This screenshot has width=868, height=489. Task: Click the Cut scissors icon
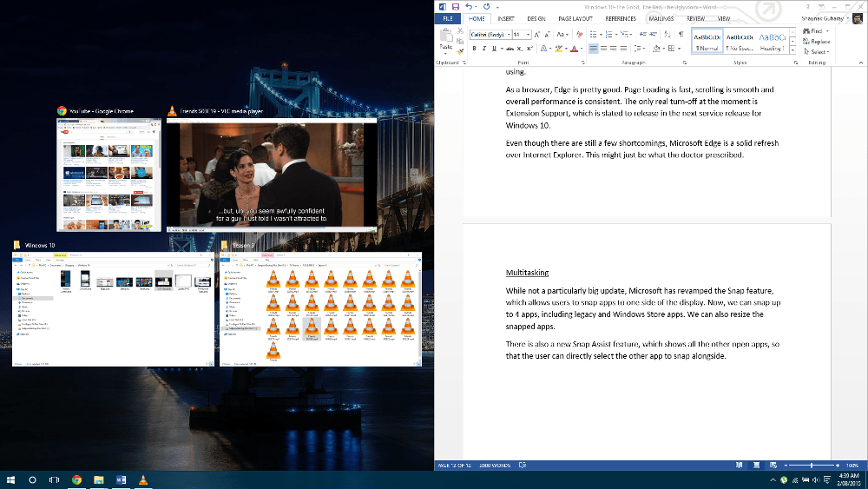(x=461, y=31)
